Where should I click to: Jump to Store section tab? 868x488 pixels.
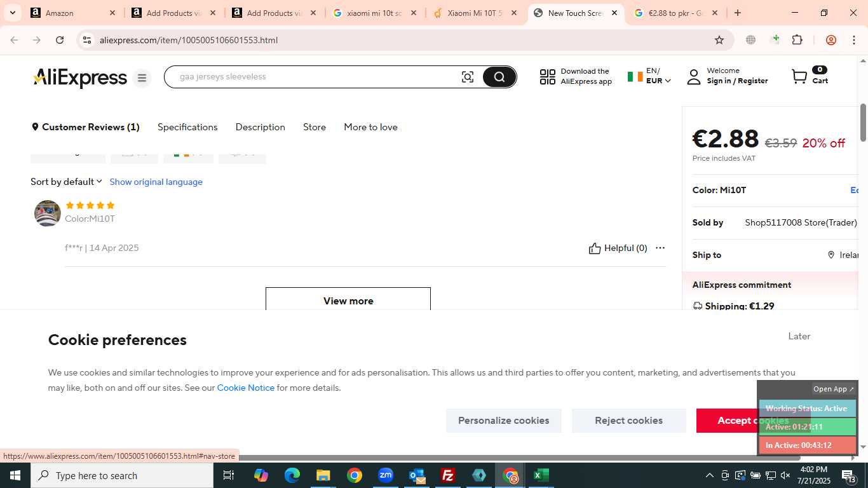tap(315, 127)
